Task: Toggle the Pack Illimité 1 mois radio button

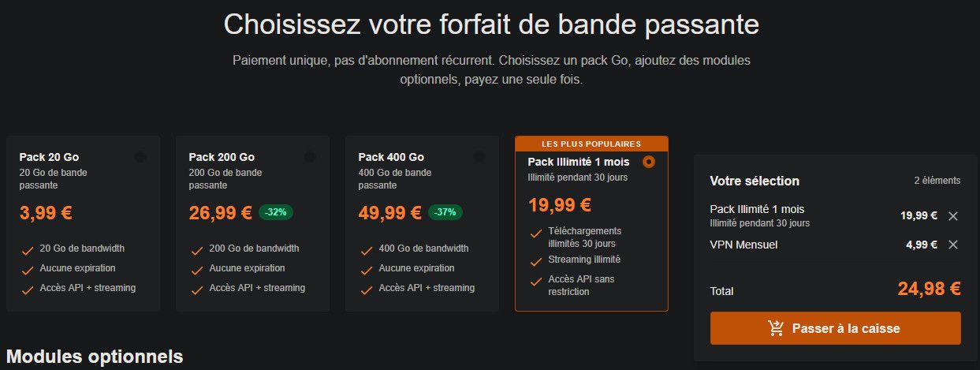Action: (x=649, y=162)
